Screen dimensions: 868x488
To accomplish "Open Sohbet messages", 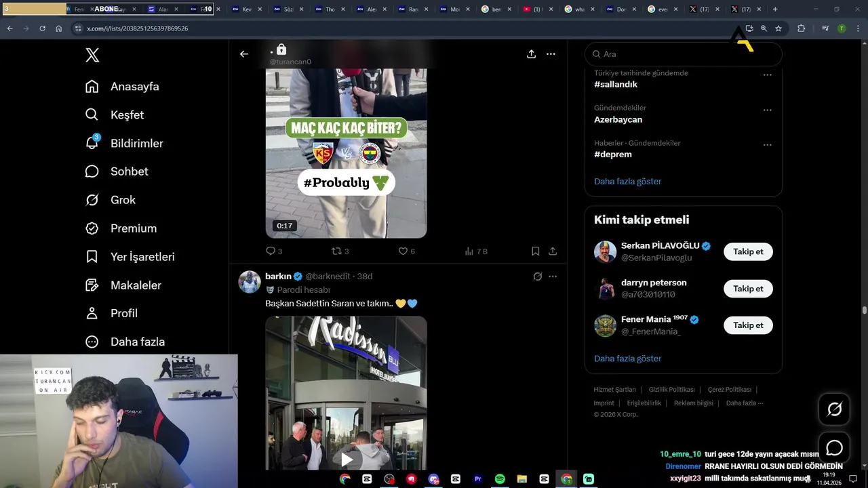I will point(117,171).
